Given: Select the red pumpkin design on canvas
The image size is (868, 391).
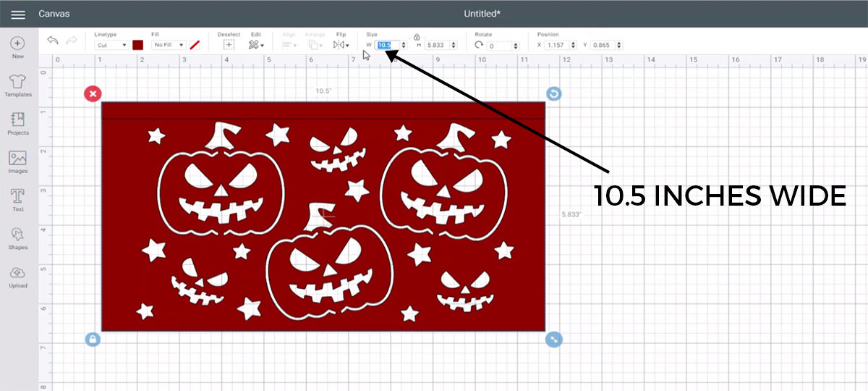Looking at the screenshot, I should coord(323,216).
